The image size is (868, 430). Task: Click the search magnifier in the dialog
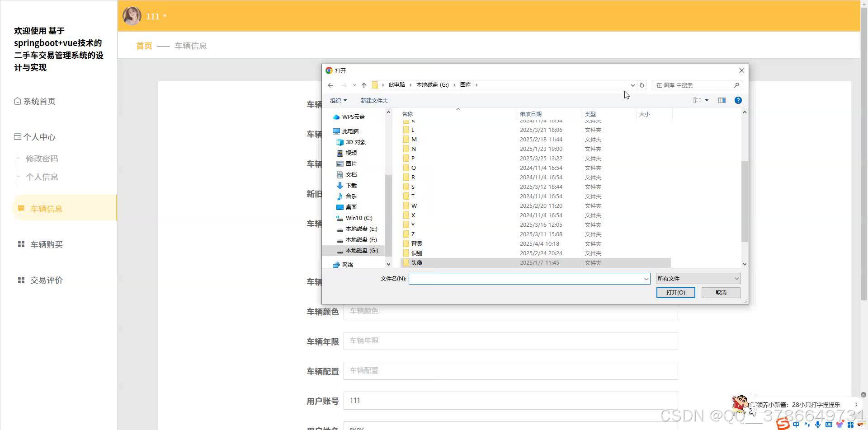click(x=736, y=85)
